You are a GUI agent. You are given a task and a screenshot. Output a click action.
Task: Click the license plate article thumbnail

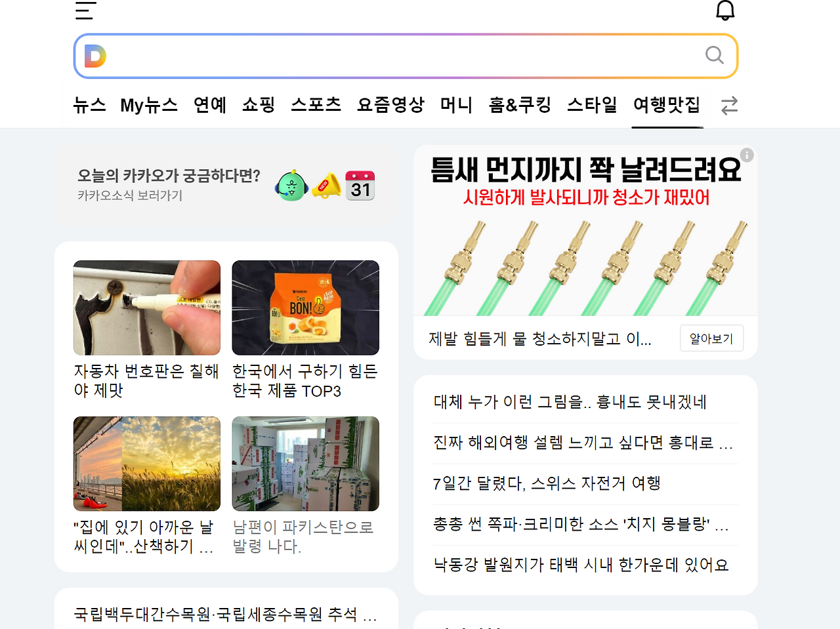coord(146,308)
